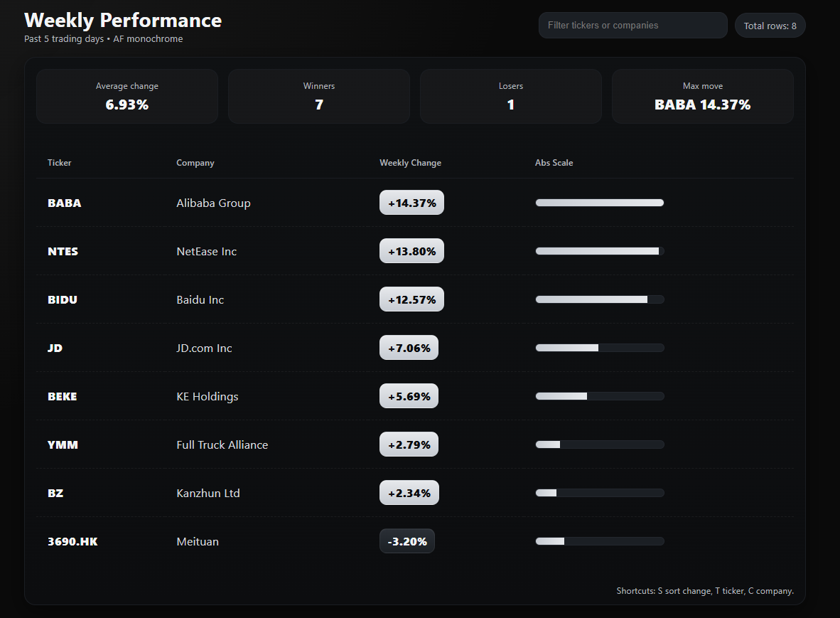This screenshot has width=840, height=618.
Task: Click the Full Truck Alliance company name
Action: click(x=222, y=445)
